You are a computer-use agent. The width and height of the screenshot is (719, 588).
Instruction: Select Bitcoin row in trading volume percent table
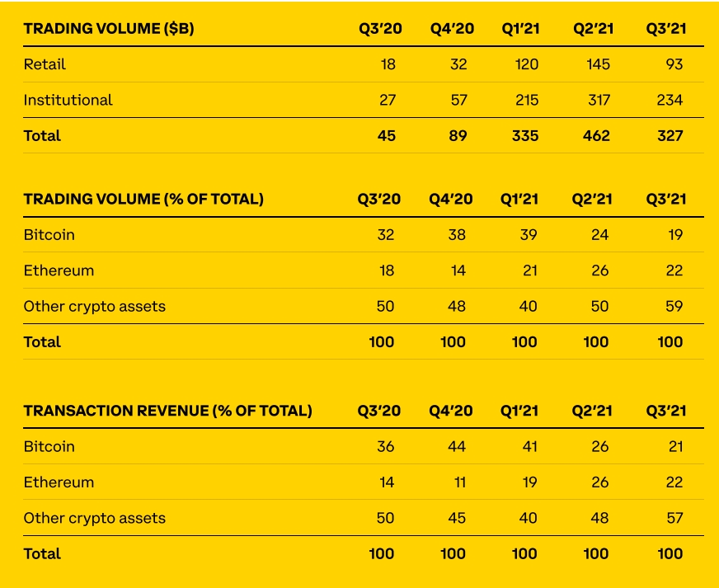coord(364,235)
